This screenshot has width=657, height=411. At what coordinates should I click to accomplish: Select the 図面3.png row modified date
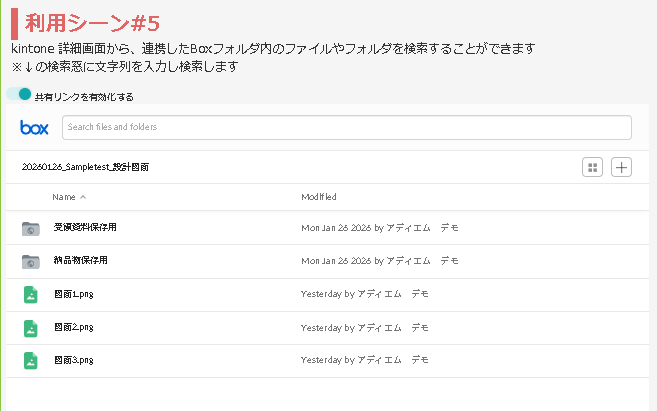tap(364, 360)
